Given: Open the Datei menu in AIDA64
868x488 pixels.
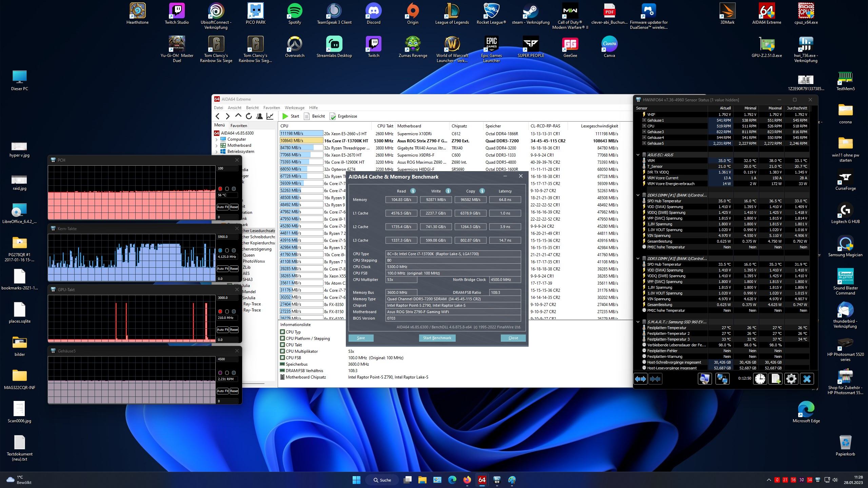Looking at the screenshot, I should (218, 108).
